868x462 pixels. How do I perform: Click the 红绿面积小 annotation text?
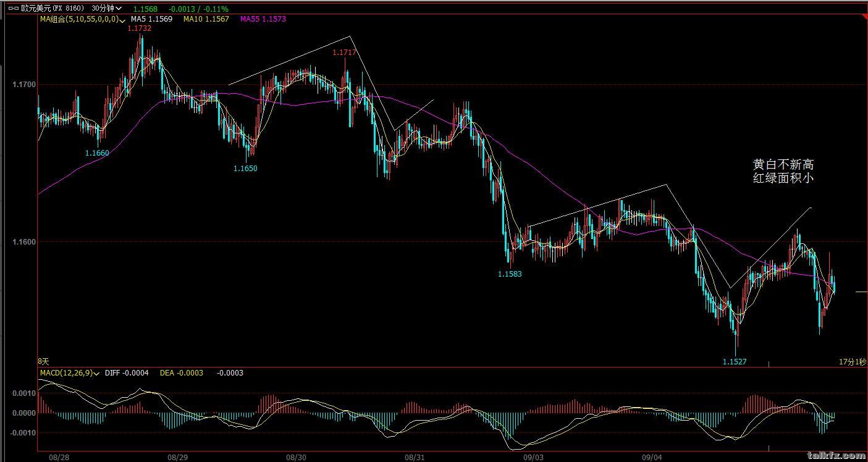coord(783,178)
